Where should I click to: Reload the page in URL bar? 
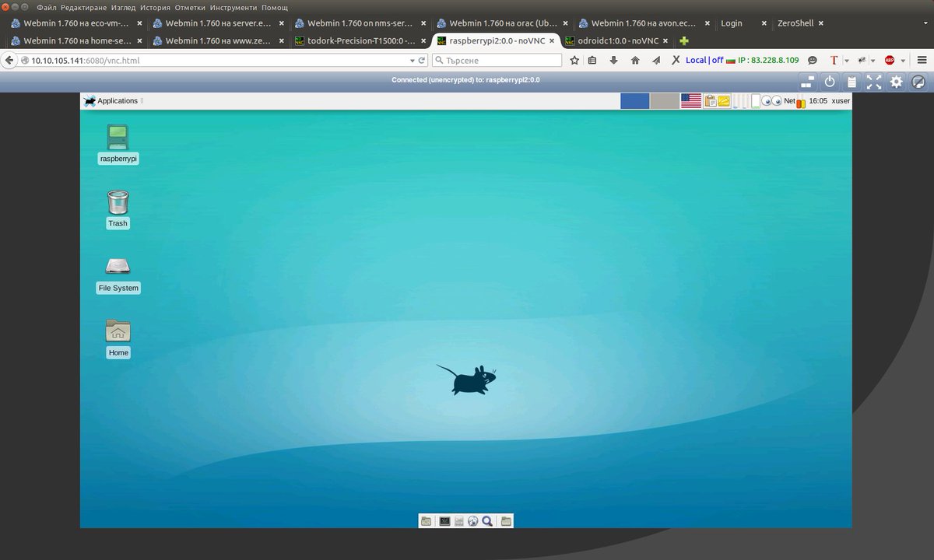point(422,60)
